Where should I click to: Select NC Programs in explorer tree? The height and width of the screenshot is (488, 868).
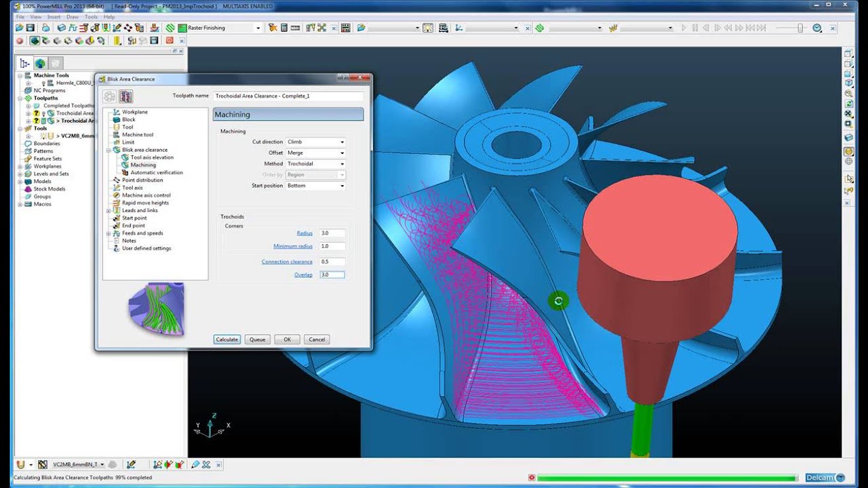(50, 90)
